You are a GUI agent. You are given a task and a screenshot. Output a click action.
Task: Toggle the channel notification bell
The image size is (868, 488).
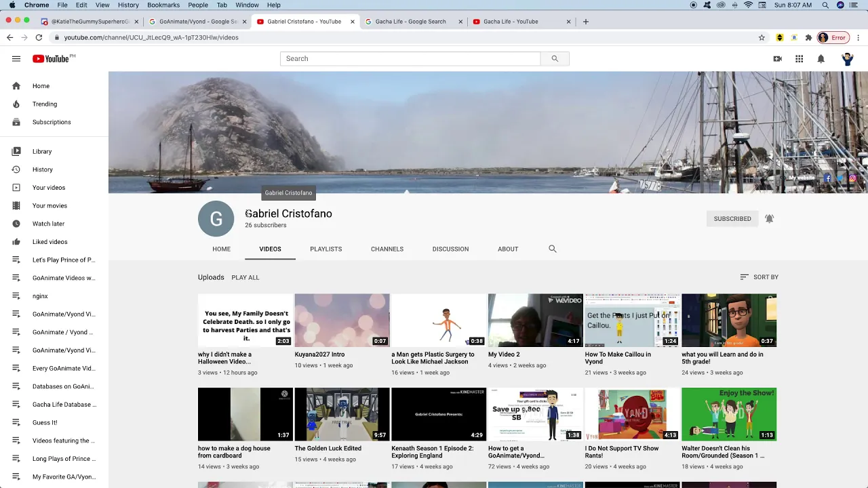769,219
